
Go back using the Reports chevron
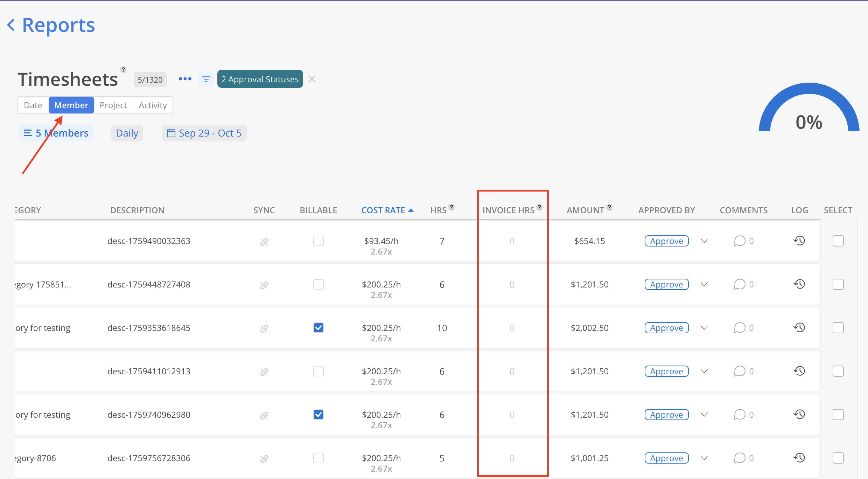point(11,25)
